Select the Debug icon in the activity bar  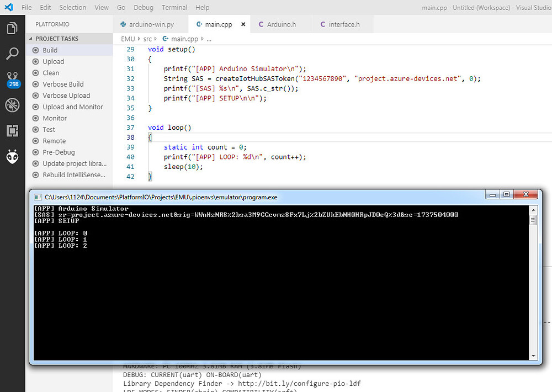coord(13,105)
